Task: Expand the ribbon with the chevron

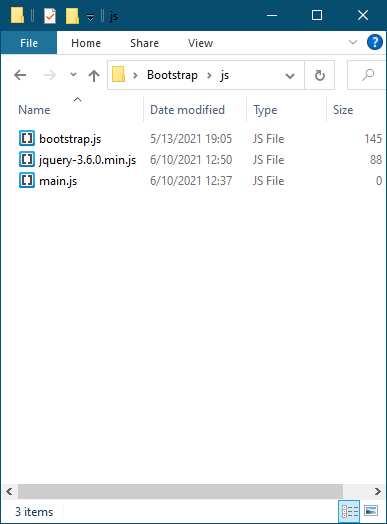Action: [353, 42]
